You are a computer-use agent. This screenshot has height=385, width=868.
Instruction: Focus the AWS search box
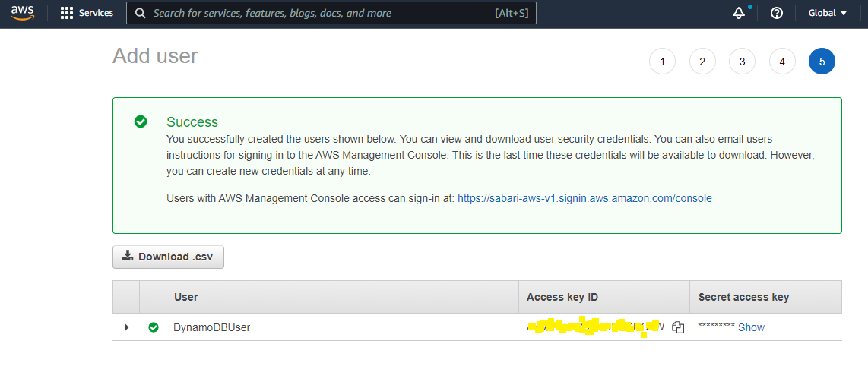331,13
